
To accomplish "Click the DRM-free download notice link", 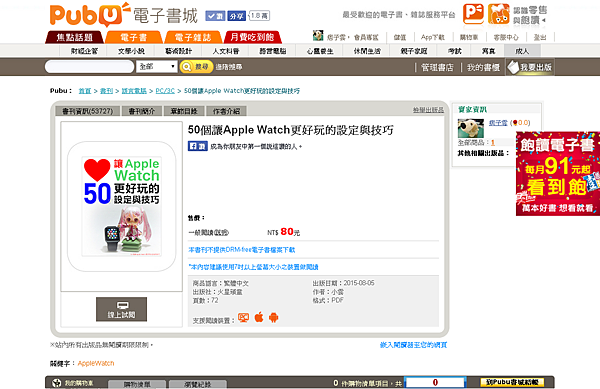I will (x=241, y=250).
